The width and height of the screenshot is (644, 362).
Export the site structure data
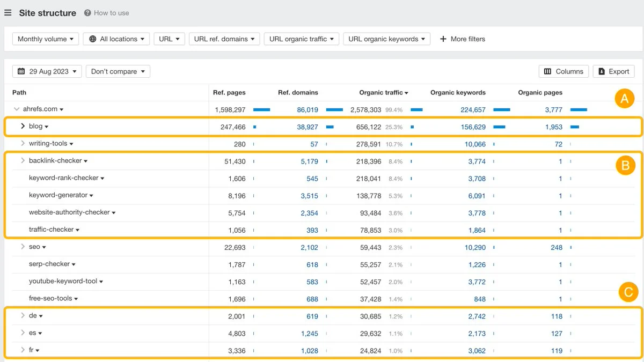(613, 71)
